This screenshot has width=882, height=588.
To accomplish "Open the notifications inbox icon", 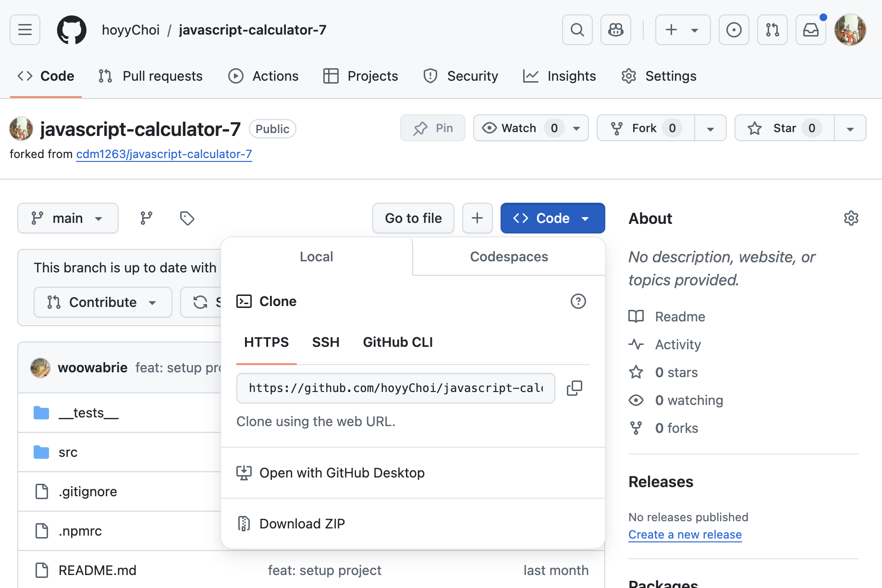I will coord(811,30).
